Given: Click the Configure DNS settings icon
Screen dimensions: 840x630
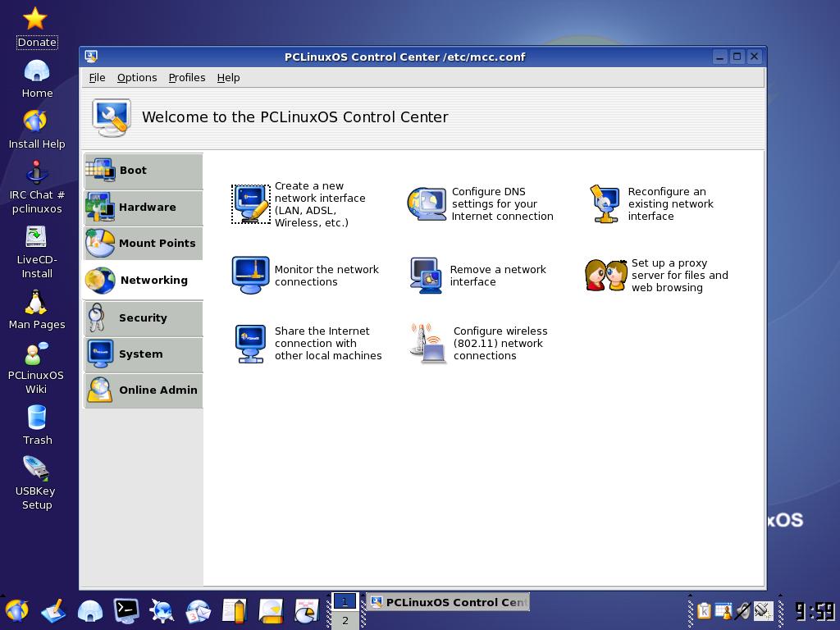Looking at the screenshot, I should (427, 204).
